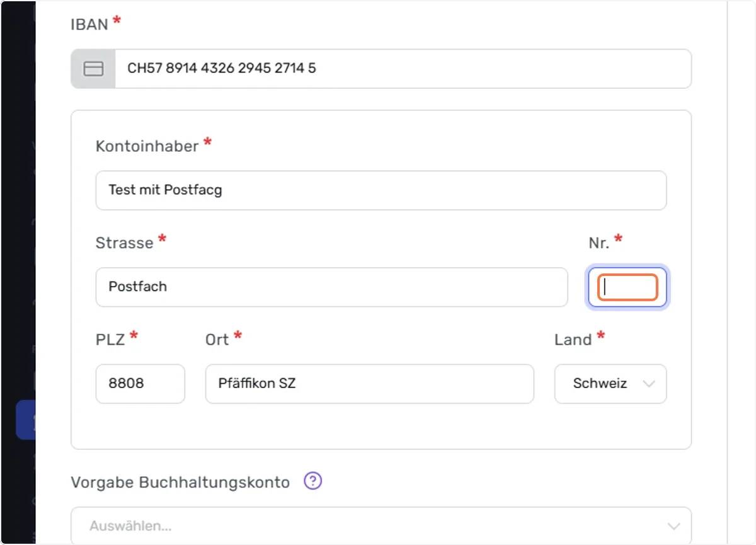The height and width of the screenshot is (545, 756).
Task: Click the Strasse label text
Action: 125,243
